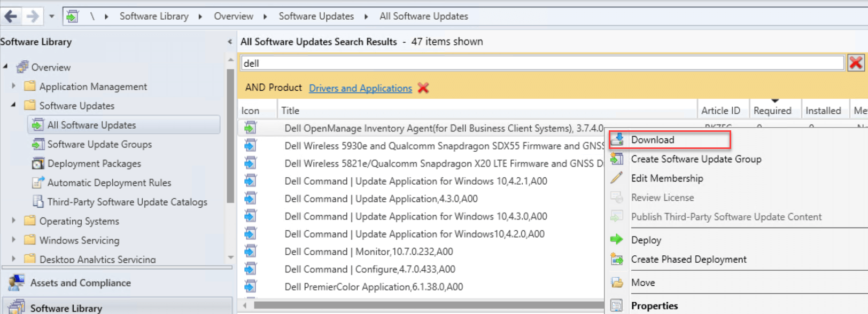
Task: Click the red X clear search button
Action: coord(856,63)
